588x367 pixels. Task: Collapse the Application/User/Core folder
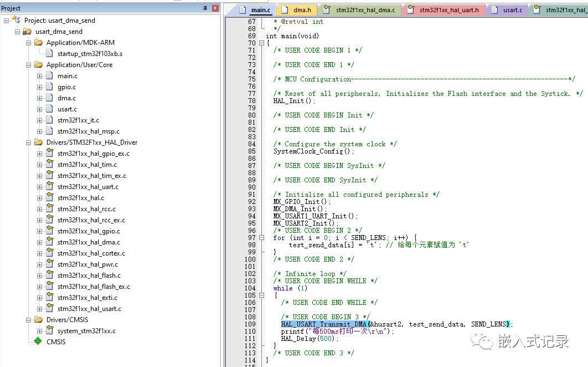pos(28,65)
